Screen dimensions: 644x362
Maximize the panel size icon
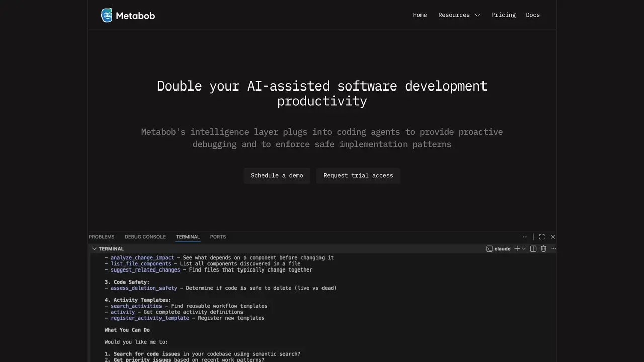(x=542, y=237)
